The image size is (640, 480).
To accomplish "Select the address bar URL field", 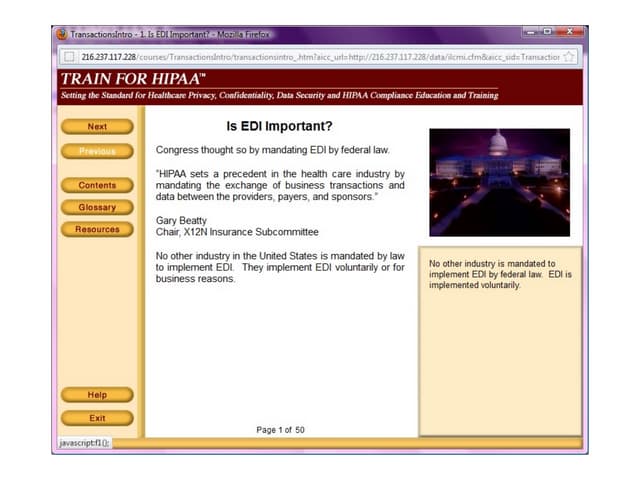I will click(x=320, y=57).
